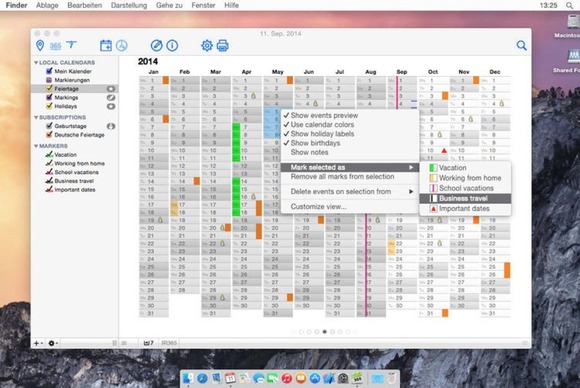Open the App Store from the Dock
Image resolution: width=580 pixels, height=388 pixels.
(315, 378)
